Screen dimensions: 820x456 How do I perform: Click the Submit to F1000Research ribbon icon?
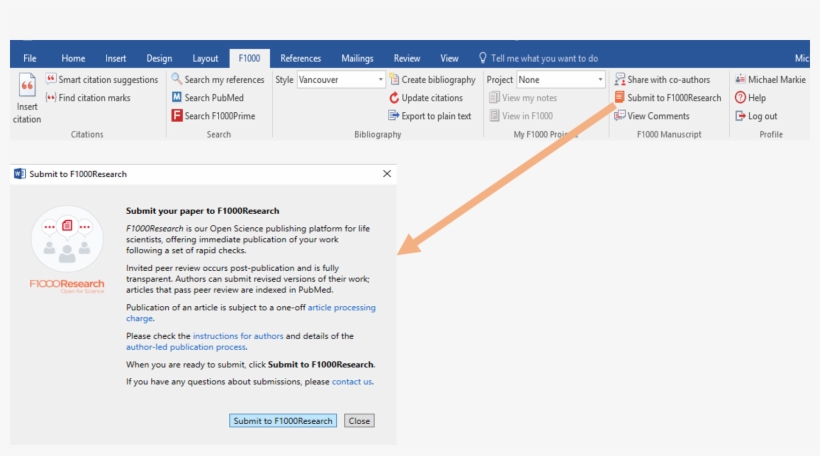[x=620, y=97]
